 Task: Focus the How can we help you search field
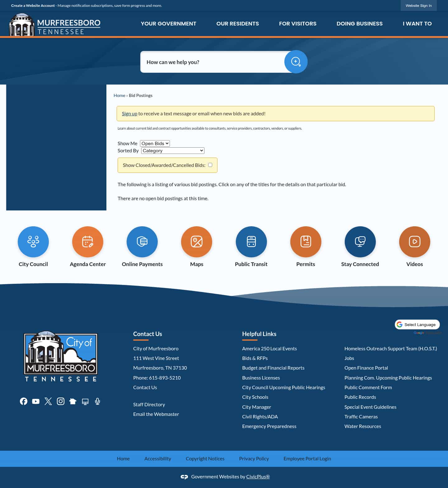pos(213,62)
